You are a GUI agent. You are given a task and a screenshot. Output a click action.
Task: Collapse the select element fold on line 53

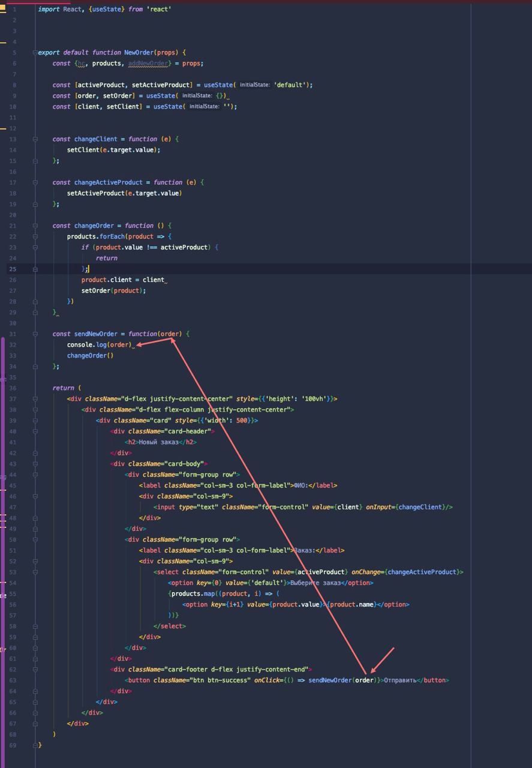35,572
